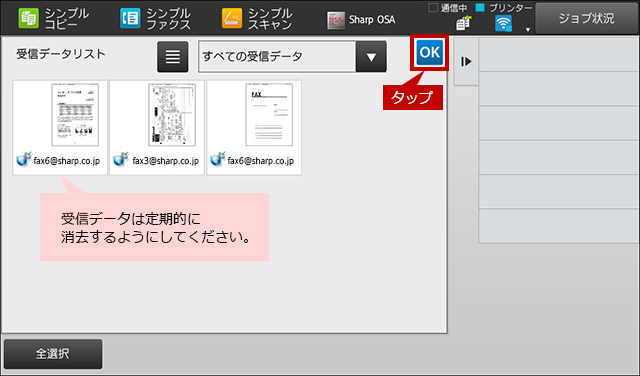
Task: Click the internet fax globe icon beside fax3@sharp.co.jp
Action: pyautogui.click(x=121, y=159)
